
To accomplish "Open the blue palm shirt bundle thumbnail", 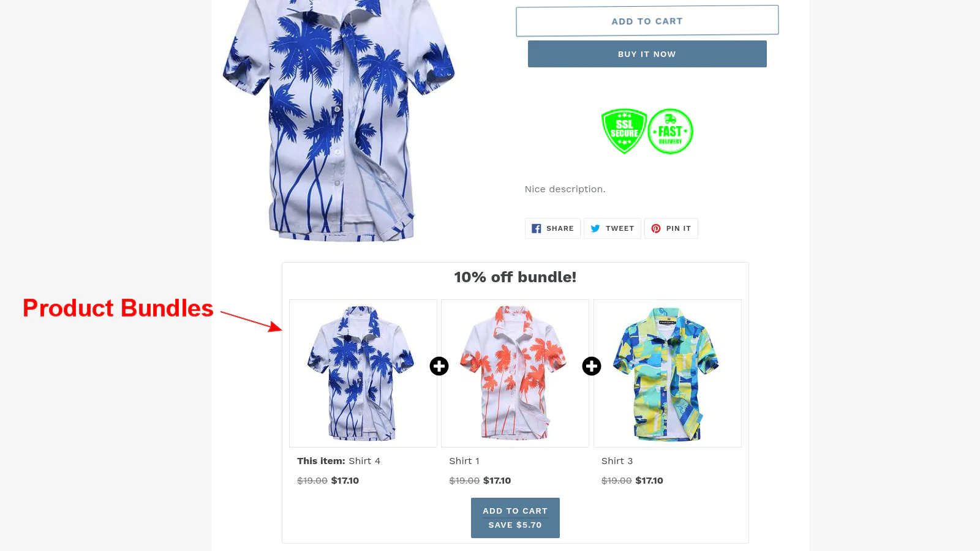I will (x=363, y=373).
